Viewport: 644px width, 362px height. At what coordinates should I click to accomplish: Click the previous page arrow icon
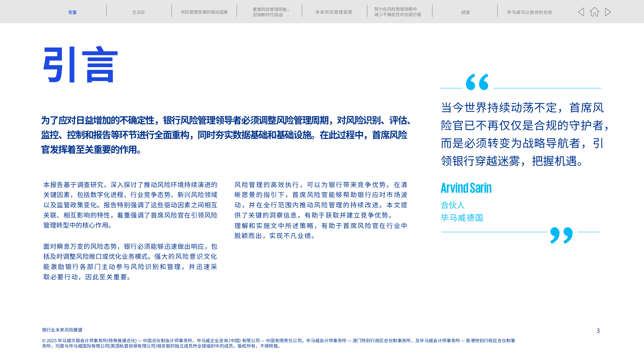[x=581, y=12]
